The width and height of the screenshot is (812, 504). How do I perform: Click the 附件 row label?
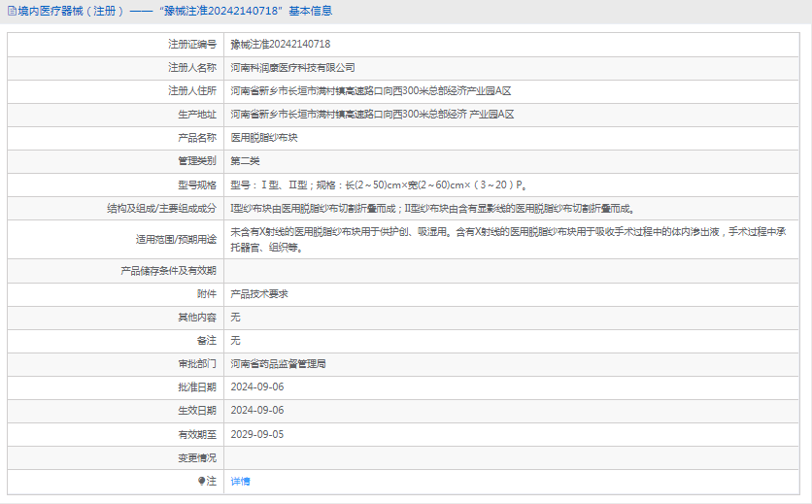(x=207, y=293)
